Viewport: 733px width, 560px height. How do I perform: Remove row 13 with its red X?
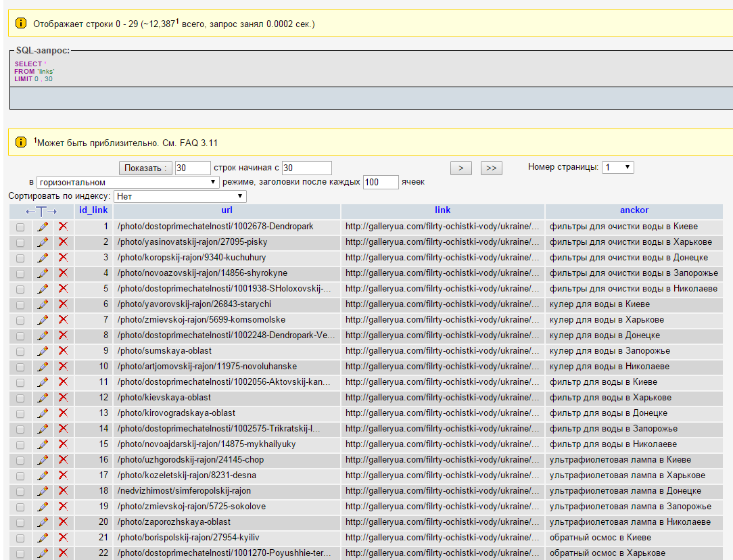(63, 413)
